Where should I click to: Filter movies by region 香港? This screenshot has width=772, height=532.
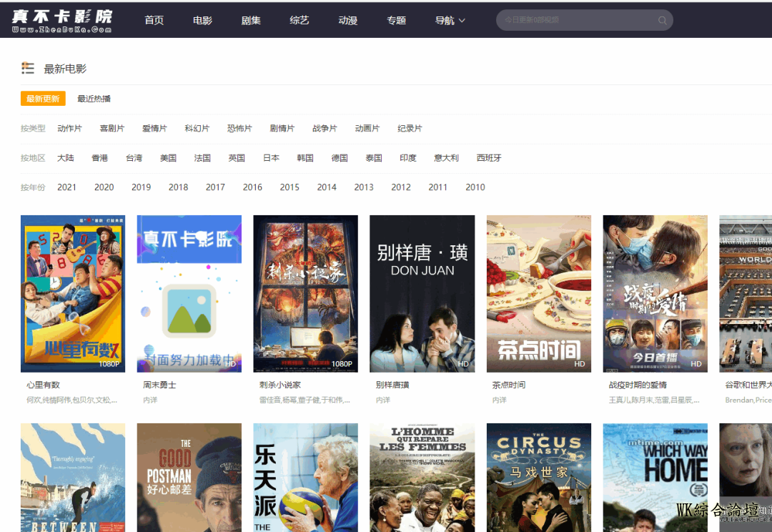100,157
